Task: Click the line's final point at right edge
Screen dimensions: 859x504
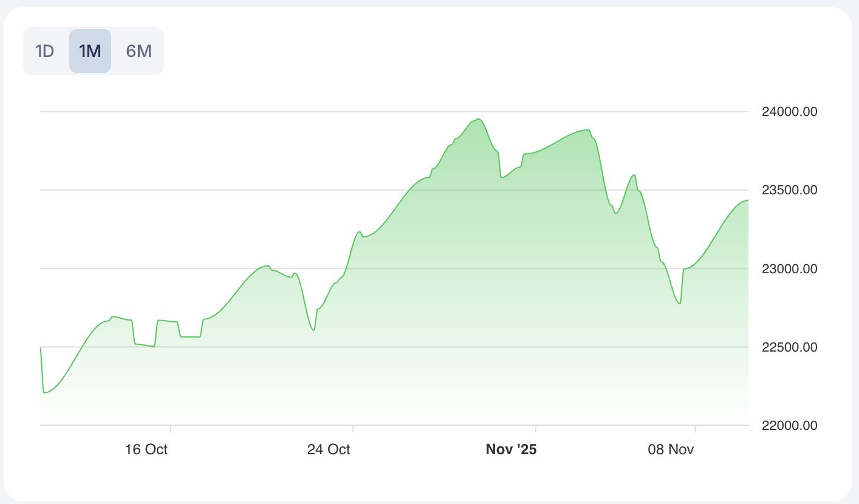Action: (x=748, y=200)
